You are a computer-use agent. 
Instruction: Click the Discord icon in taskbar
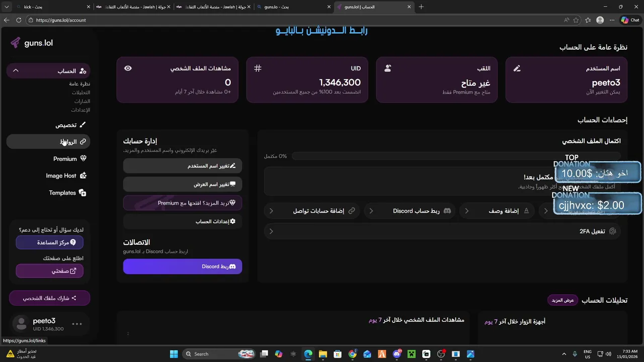tap(397, 354)
